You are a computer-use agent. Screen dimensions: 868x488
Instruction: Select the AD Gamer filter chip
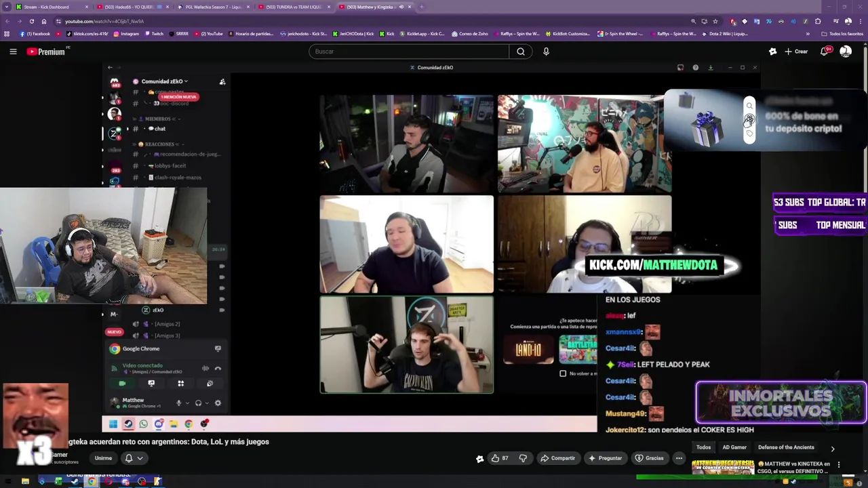tap(734, 447)
